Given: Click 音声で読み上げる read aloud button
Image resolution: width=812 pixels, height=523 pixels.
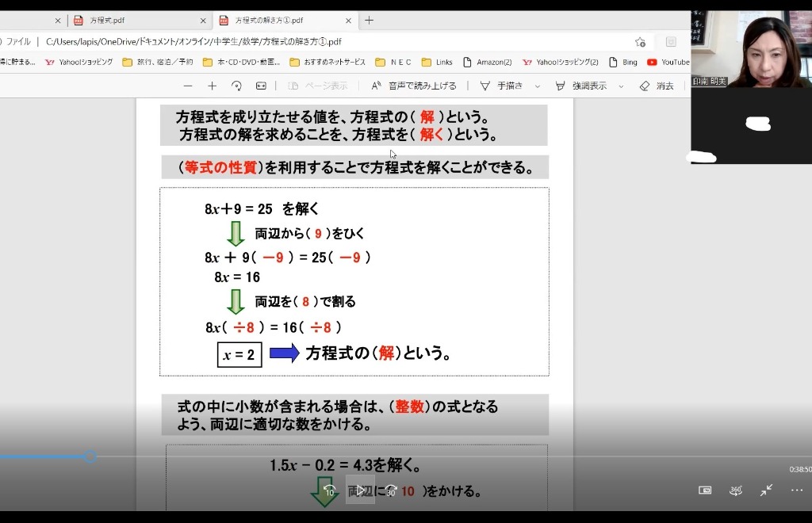Looking at the screenshot, I should pos(414,86).
